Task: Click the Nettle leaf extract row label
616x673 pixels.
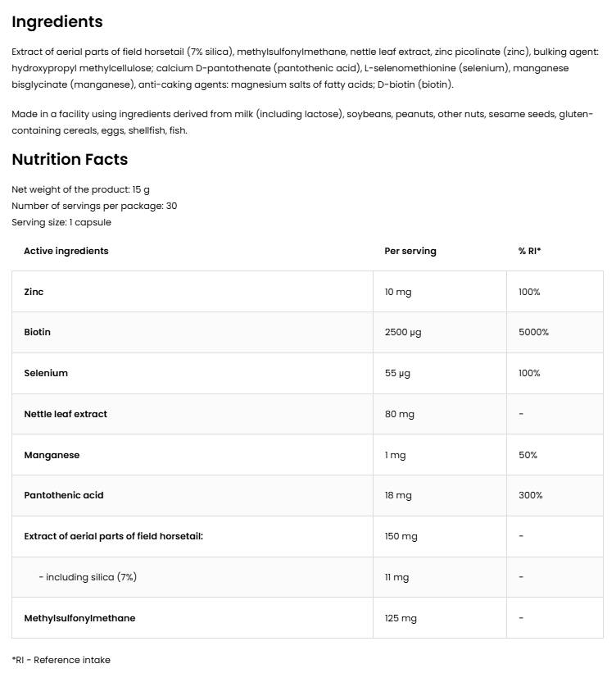Action: (66, 414)
